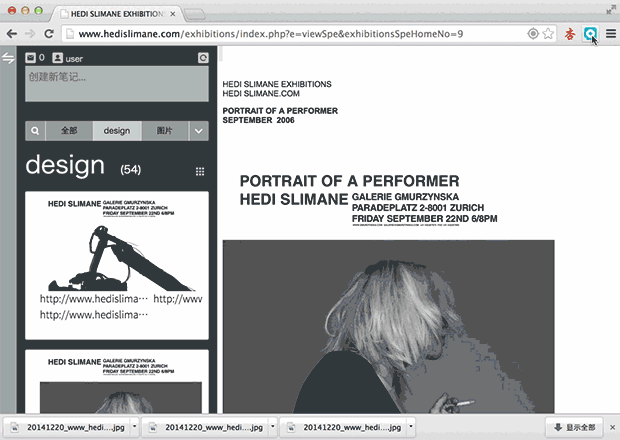
Task: Open the messages envelope icon in sidebar
Action: click(x=30, y=58)
